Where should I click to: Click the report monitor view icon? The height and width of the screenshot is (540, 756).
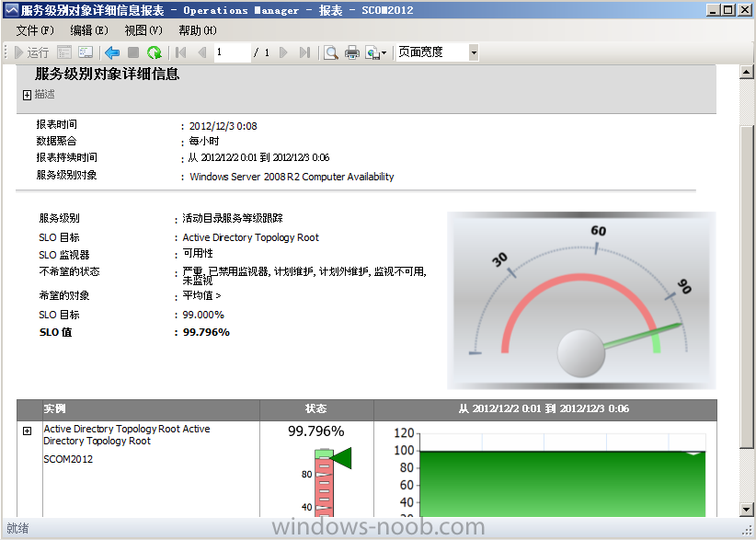coord(86,52)
